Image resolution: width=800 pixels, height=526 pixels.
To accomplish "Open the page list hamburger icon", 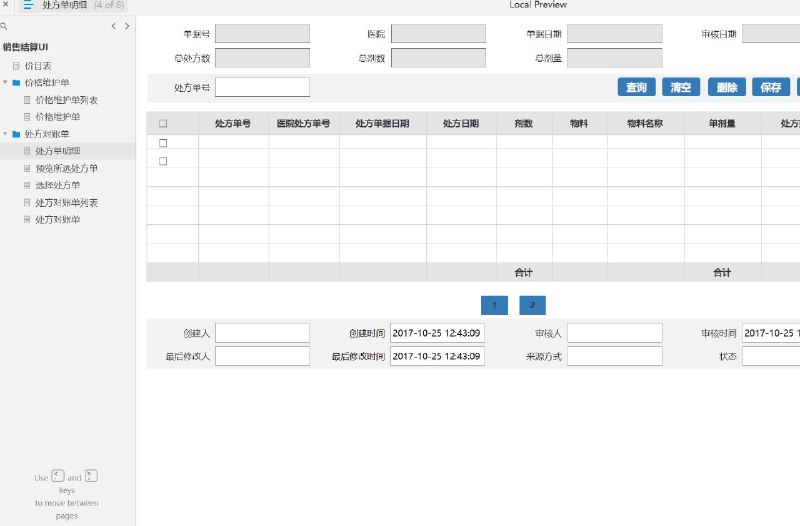I will pyautogui.click(x=29, y=5).
